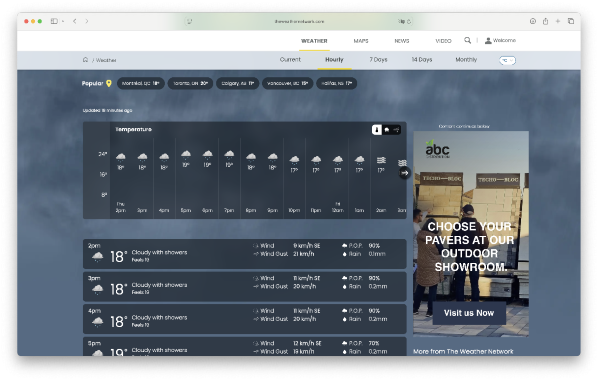Viewport: 600px width, 381px height.
Task: Click the Welcome sign-in text link
Action: pos(504,41)
